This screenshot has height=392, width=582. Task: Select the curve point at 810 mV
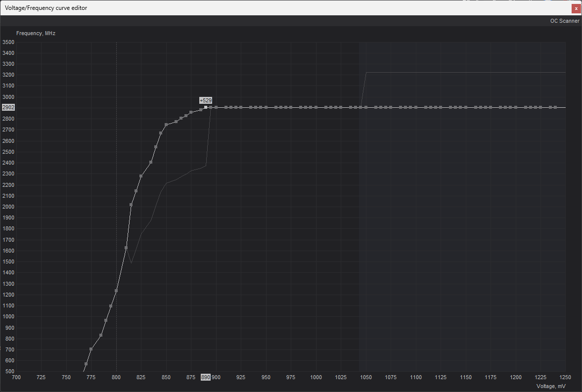tap(126, 248)
